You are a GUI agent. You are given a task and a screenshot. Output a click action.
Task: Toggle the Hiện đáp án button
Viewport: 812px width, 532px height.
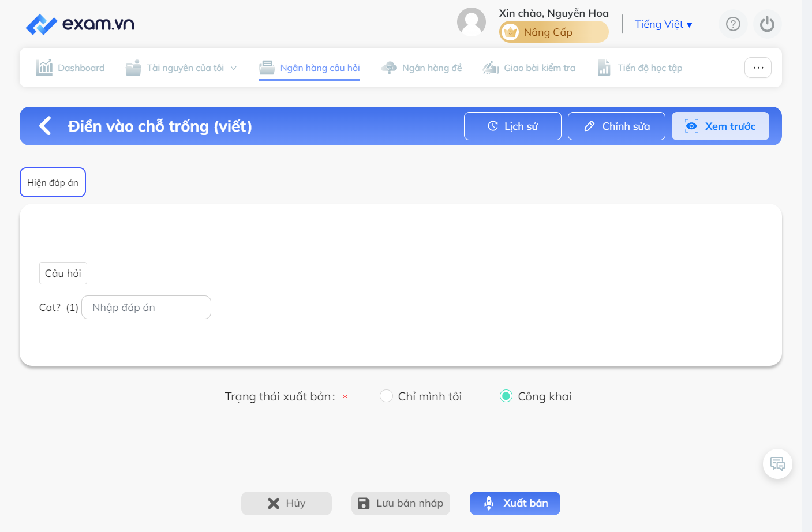tap(53, 182)
